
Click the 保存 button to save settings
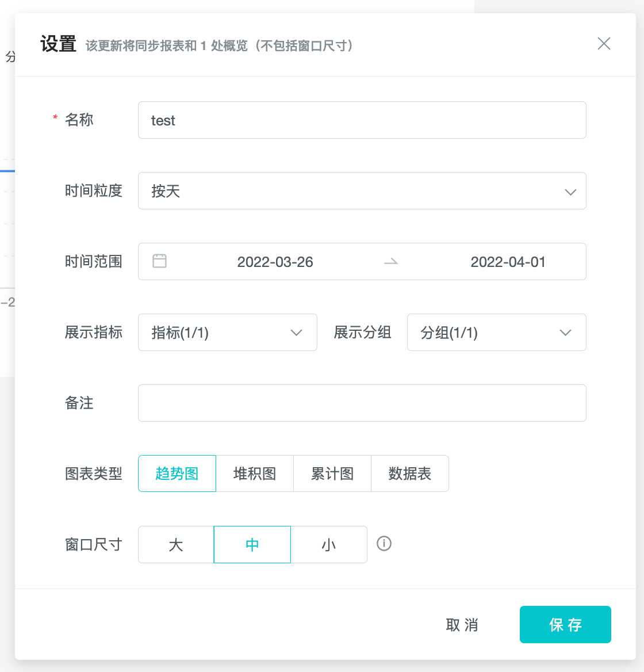[x=565, y=624]
